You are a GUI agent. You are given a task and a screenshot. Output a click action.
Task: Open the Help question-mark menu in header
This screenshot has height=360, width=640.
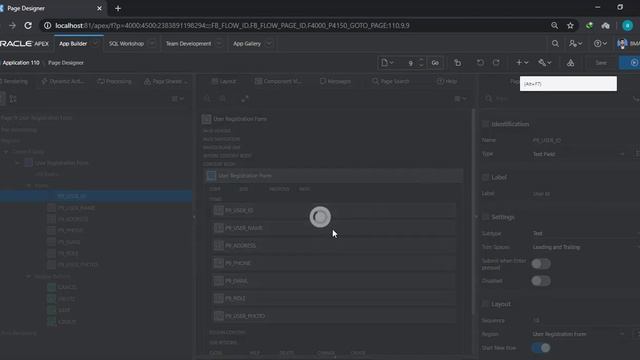[600, 43]
